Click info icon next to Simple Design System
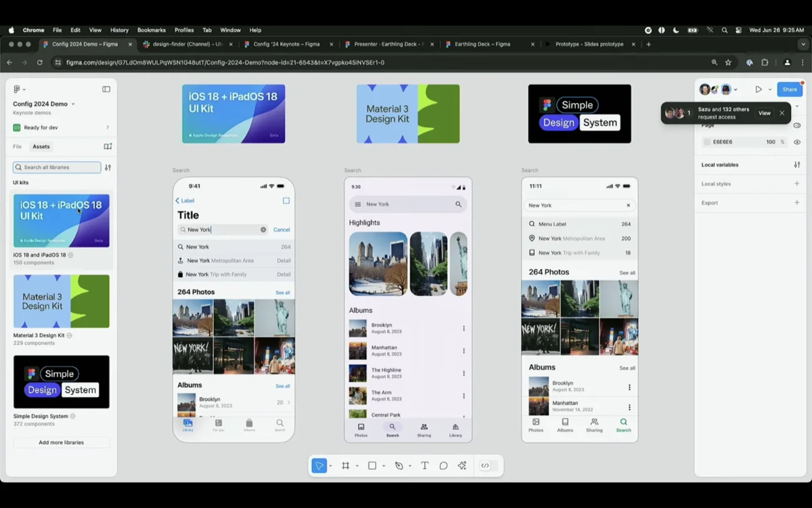Image resolution: width=812 pixels, height=508 pixels. click(x=72, y=416)
